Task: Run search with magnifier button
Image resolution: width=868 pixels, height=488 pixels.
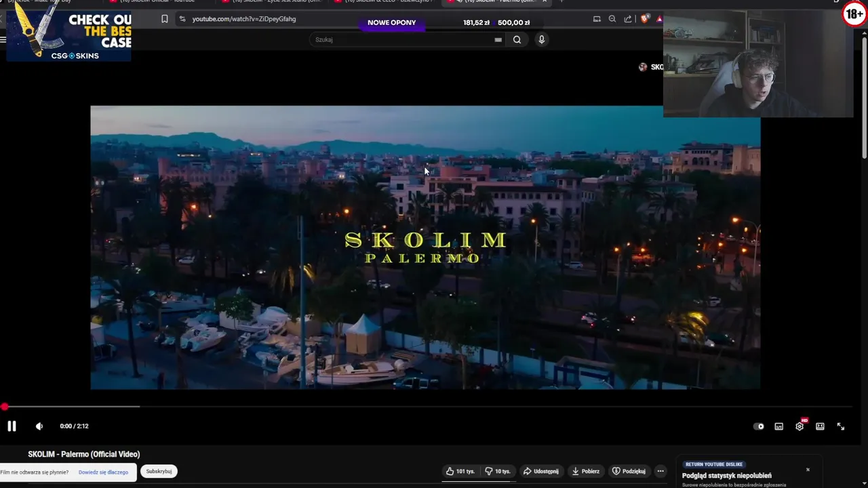Action: [517, 39]
